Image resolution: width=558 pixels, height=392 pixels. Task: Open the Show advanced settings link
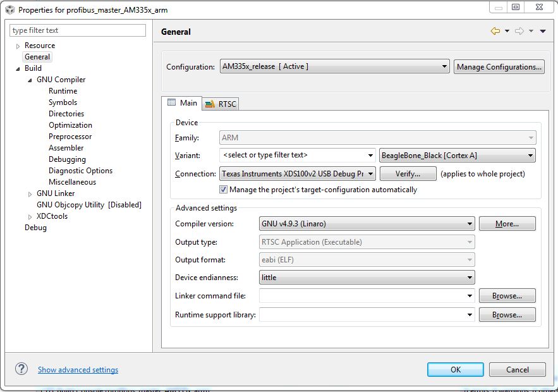click(78, 370)
